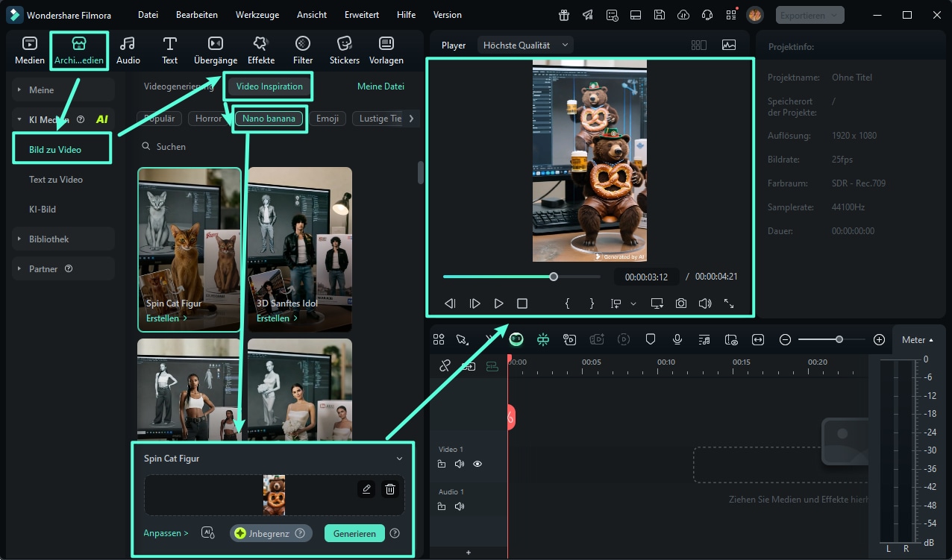Switch to the Video Inspiration tab
The height and width of the screenshot is (560, 952).
269,86
